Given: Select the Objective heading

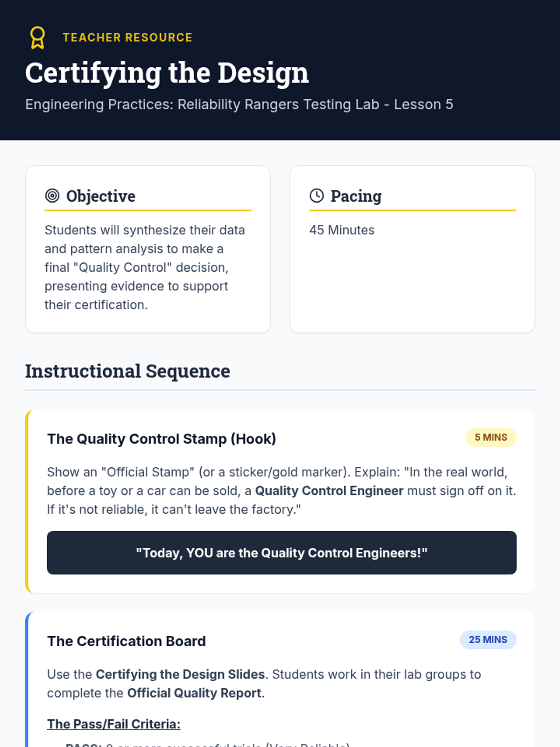Looking at the screenshot, I should click(x=101, y=196).
